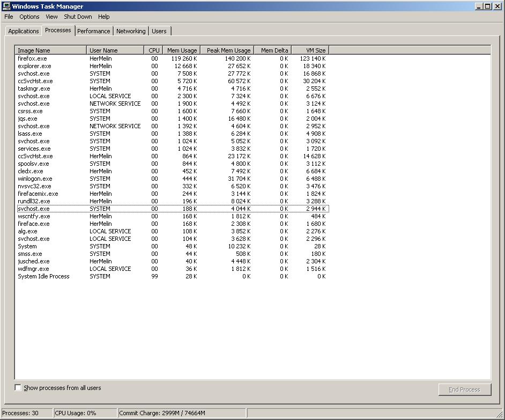Open the View menu

point(51,17)
